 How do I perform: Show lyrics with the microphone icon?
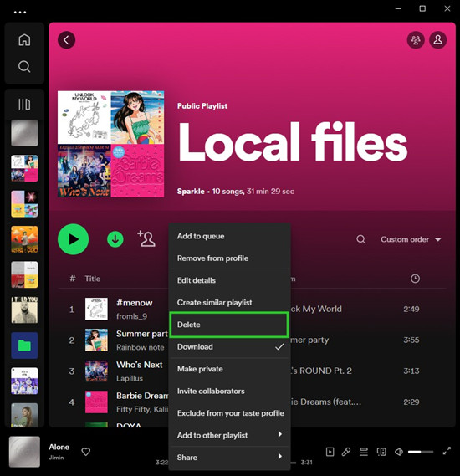(346, 452)
